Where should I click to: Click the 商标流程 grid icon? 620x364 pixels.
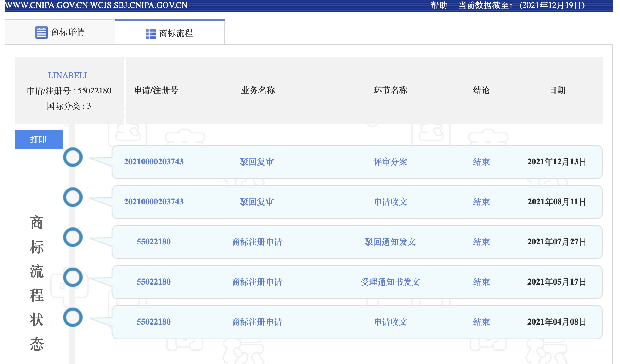(151, 34)
